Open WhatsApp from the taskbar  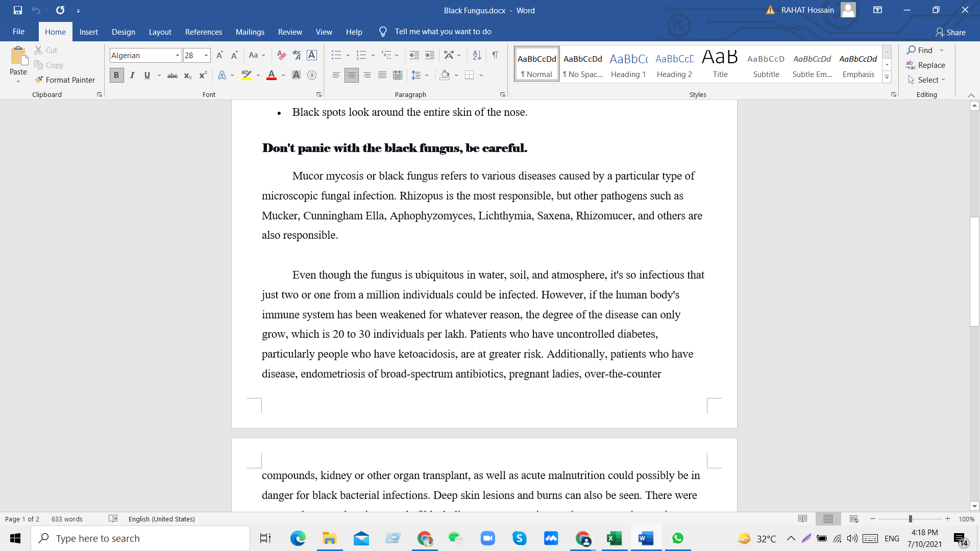coord(677,538)
